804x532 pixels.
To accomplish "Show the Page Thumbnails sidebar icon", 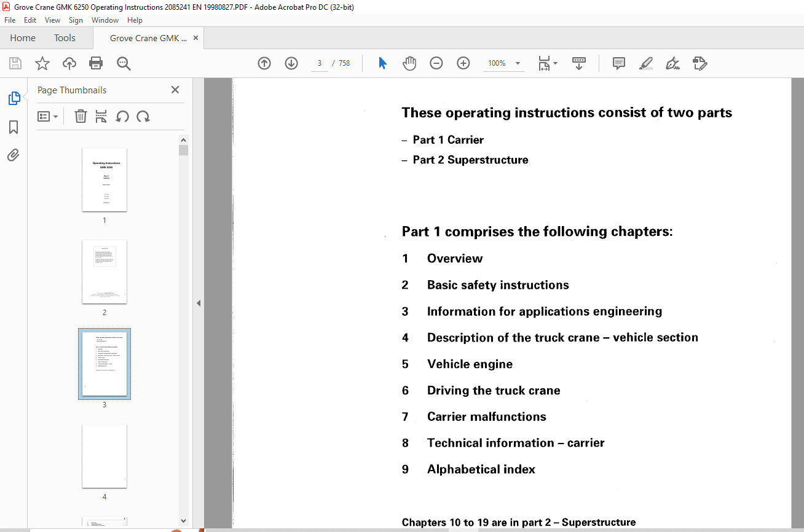I will pyautogui.click(x=14, y=98).
